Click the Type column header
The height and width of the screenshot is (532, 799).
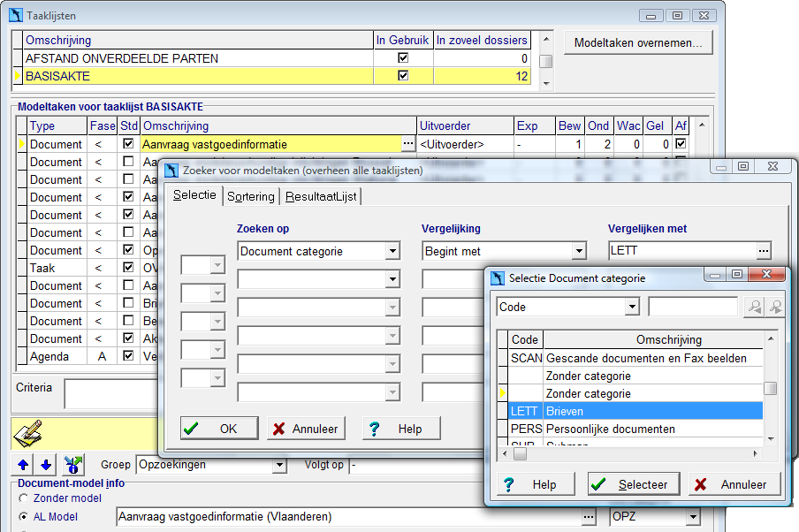pyautogui.click(x=57, y=125)
